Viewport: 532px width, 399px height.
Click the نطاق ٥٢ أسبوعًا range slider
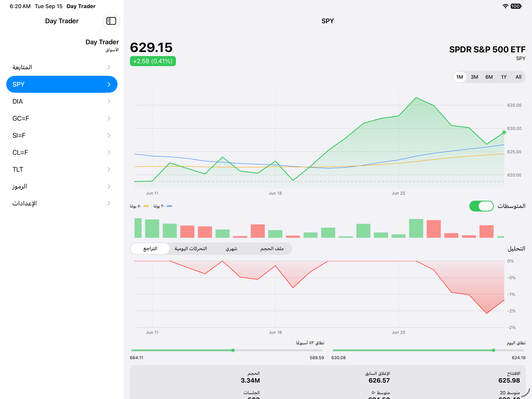227,350
